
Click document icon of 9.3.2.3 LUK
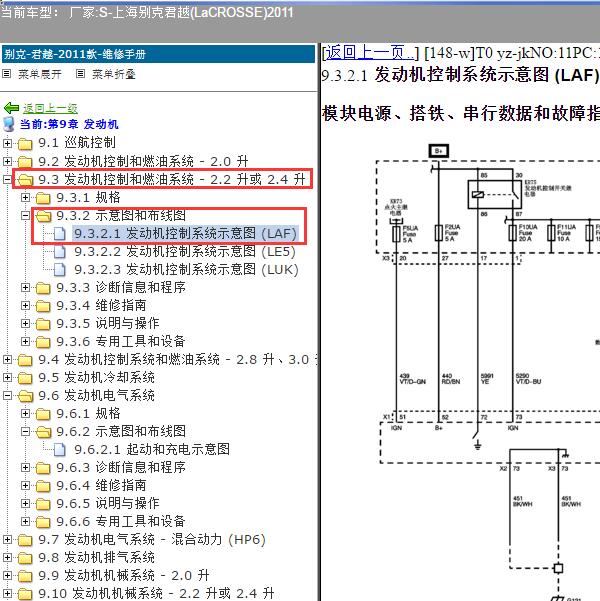pyautogui.click(x=59, y=269)
